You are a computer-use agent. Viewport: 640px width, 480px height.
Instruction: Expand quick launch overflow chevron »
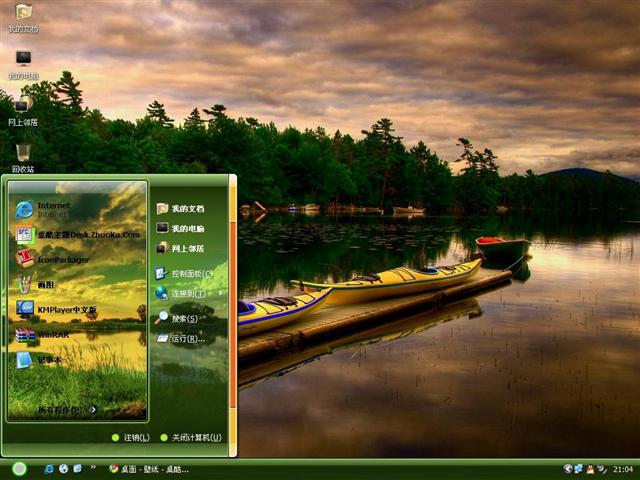pyautogui.click(x=93, y=467)
